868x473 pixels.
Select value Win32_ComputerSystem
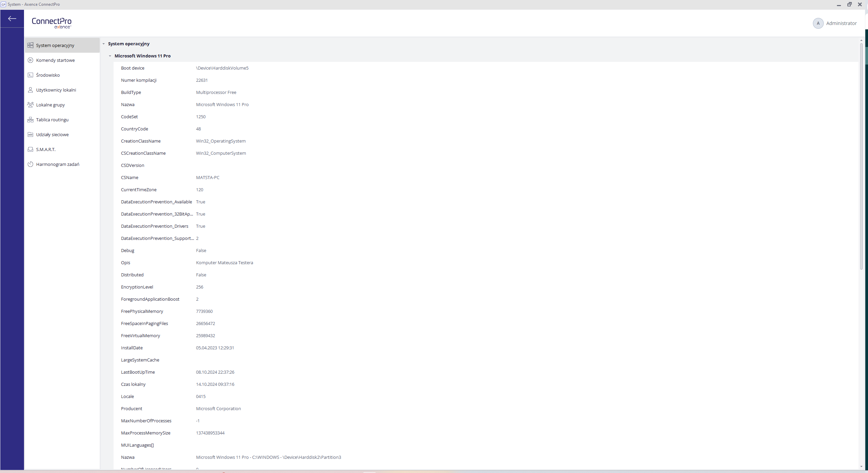pos(221,153)
